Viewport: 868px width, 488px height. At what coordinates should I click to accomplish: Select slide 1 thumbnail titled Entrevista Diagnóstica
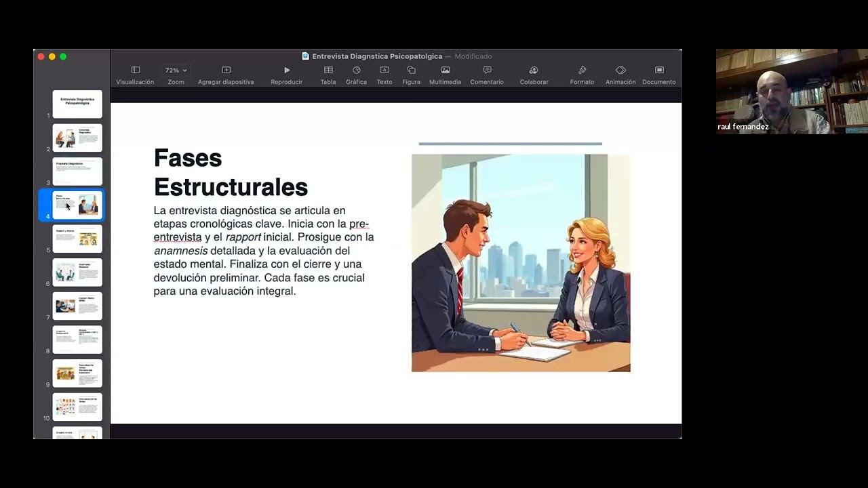point(77,104)
